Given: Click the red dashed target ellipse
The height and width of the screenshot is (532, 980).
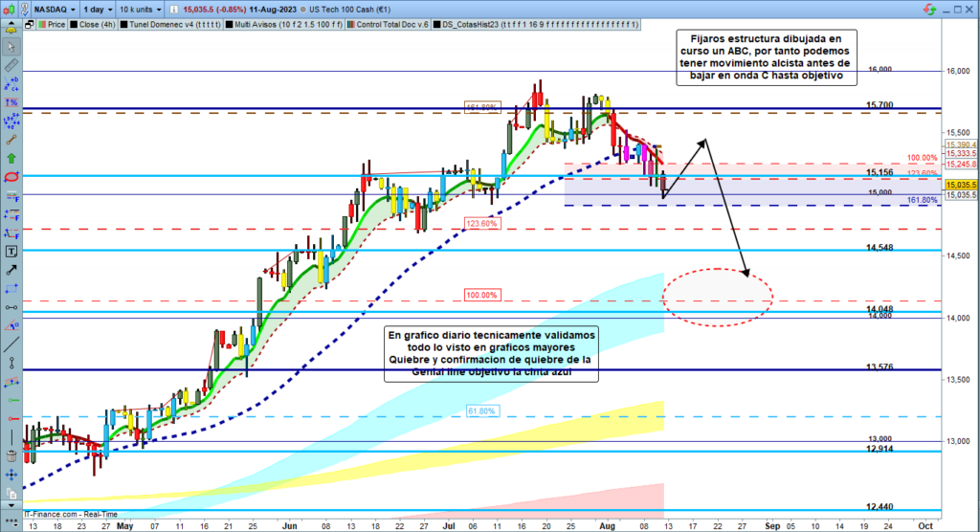Looking at the screenshot, I should [x=716, y=294].
